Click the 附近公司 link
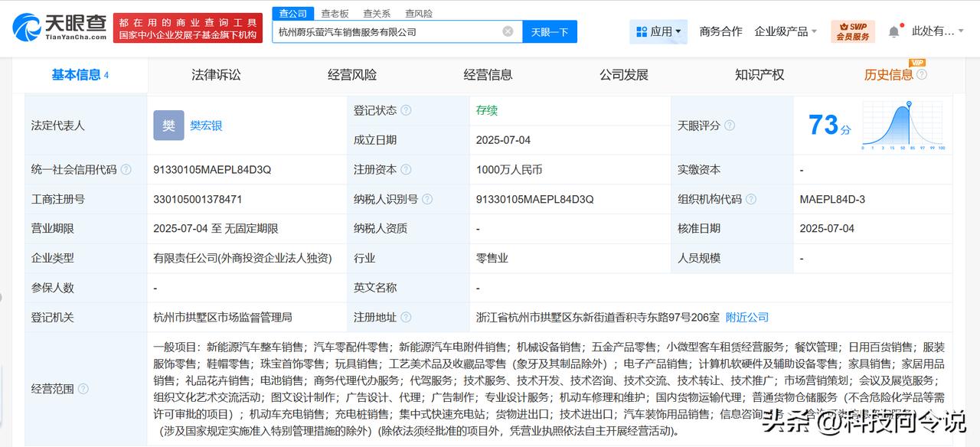Image resolution: width=980 pixels, height=447 pixels. pos(746,317)
